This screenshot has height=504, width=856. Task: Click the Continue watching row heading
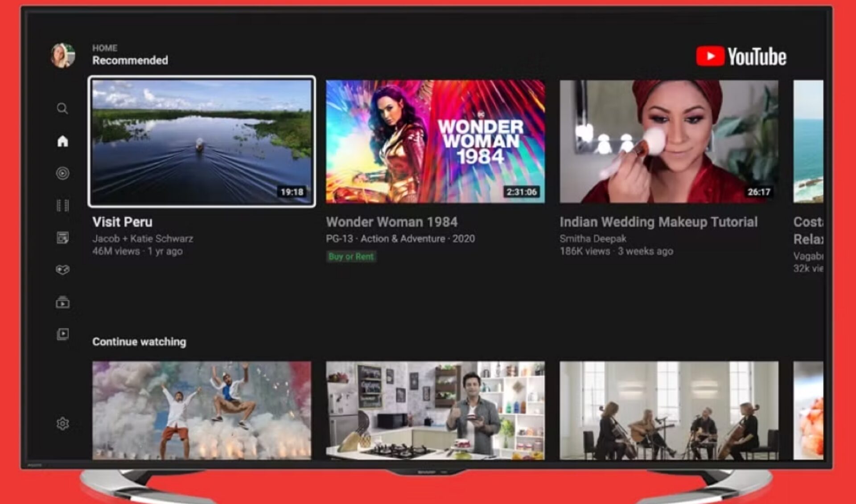[139, 342]
